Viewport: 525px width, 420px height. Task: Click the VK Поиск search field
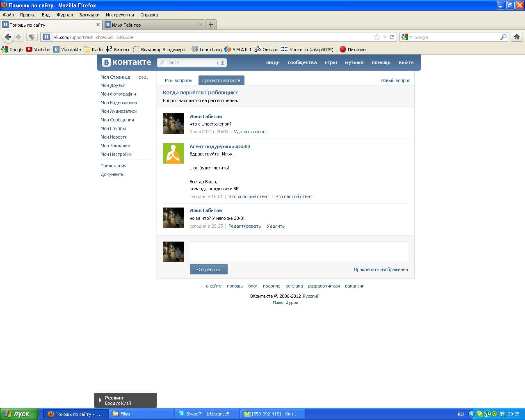click(x=192, y=62)
